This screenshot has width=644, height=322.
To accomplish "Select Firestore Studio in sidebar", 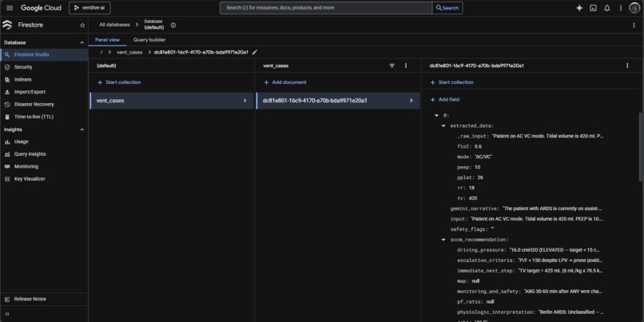I will (x=44, y=54).
